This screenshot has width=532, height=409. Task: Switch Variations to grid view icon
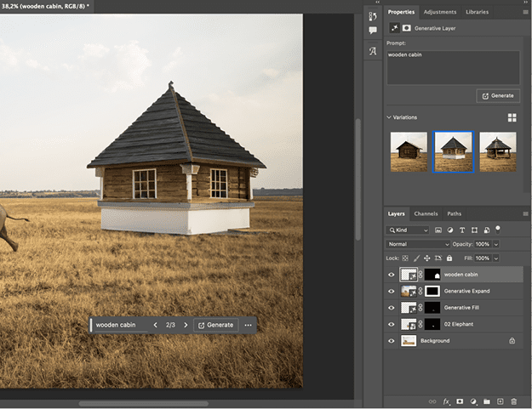pyautogui.click(x=512, y=117)
